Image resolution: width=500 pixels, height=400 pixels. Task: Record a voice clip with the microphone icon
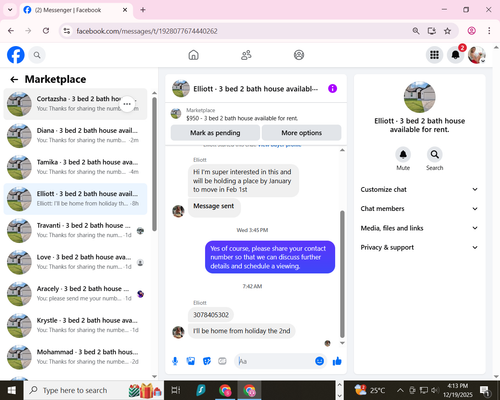[x=175, y=361]
